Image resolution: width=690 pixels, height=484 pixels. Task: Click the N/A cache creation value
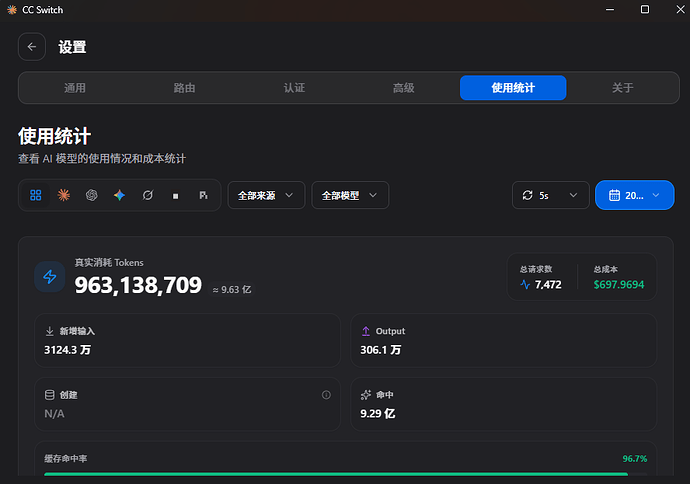pyautogui.click(x=54, y=414)
